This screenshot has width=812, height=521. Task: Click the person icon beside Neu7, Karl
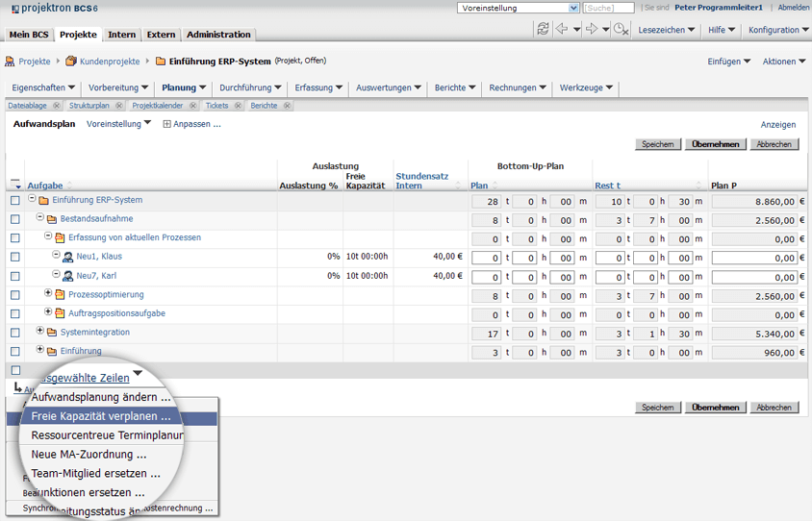[68, 276]
